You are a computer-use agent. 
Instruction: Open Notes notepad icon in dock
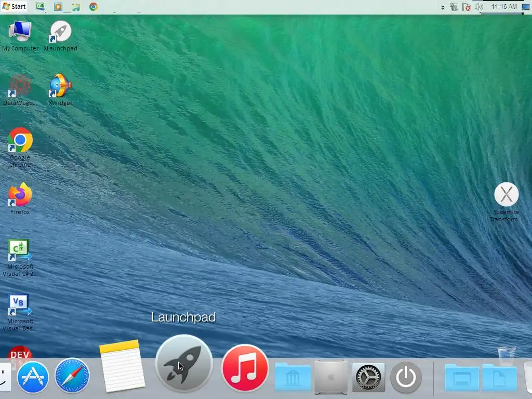coord(122,365)
